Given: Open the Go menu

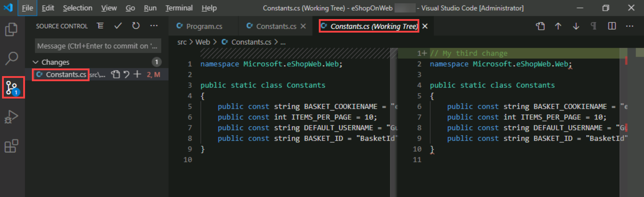Looking at the screenshot, I should 130,8.
